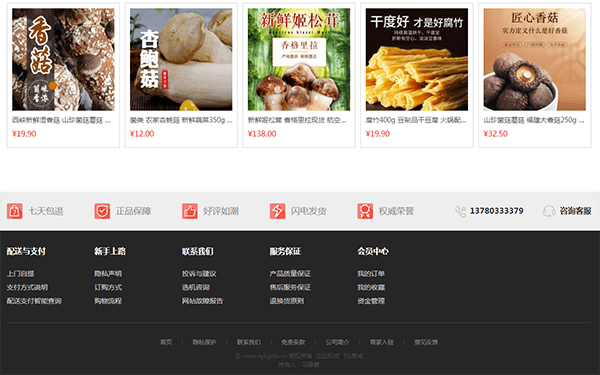This screenshot has height=375, width=600.
Task: Click the 联系我们 footer column heading
Action: pos(197,251)
